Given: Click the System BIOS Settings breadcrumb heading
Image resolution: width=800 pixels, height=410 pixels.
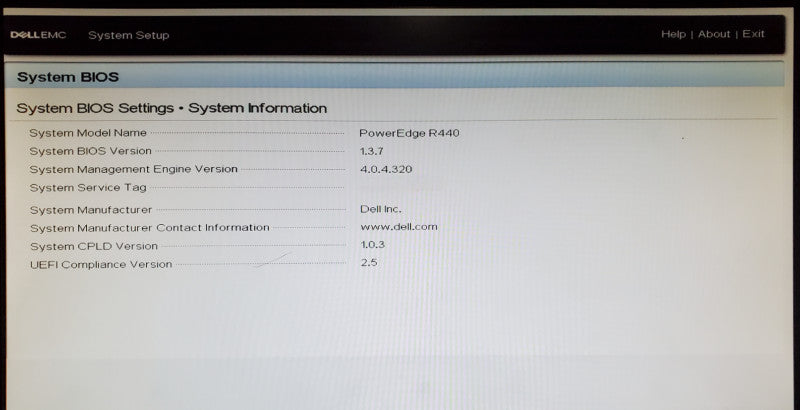Looking at the screenshot, I should point(172,108).
